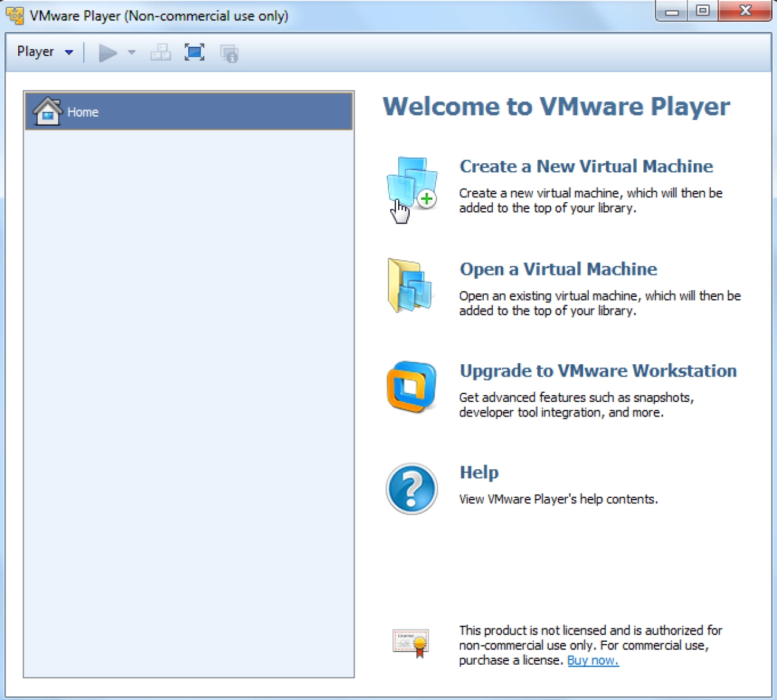Click the Buy now. link

point(593,661)
